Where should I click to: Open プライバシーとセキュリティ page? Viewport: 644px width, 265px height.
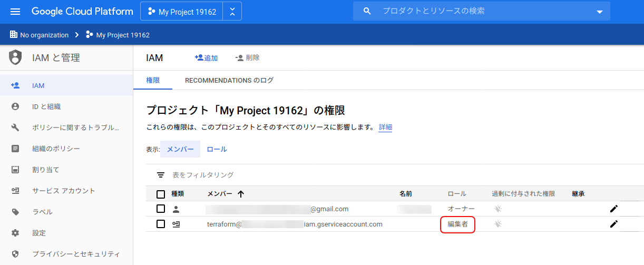[66, 254]
